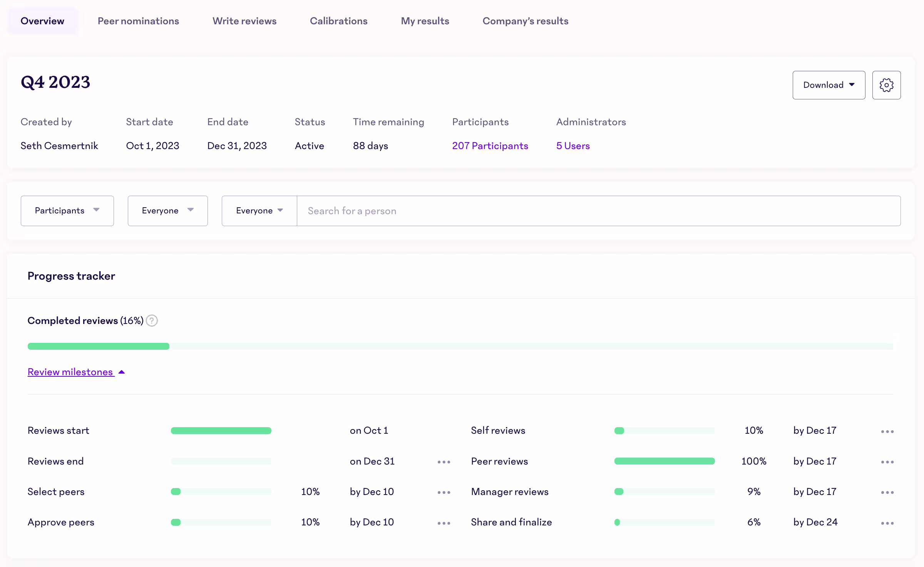Viewport: 924px width, 567px height.
Task: Open the Download dropdown button
Action: point(829,85)
